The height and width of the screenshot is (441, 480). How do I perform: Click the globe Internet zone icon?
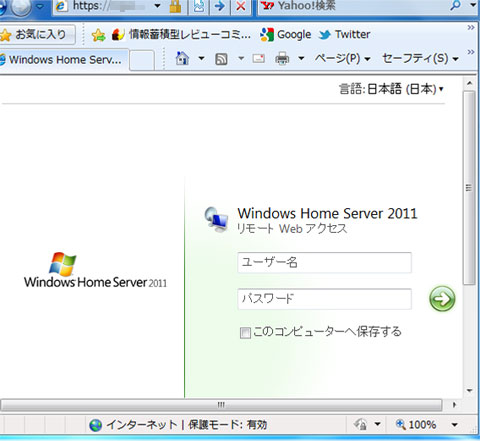pos(96,425)
